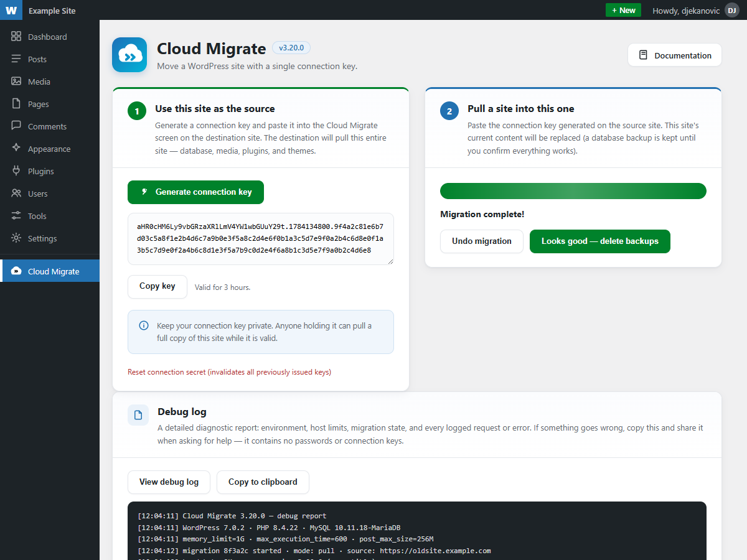Click the large Cloud Migrate logo
747x560 pixels.
point(129,55)
